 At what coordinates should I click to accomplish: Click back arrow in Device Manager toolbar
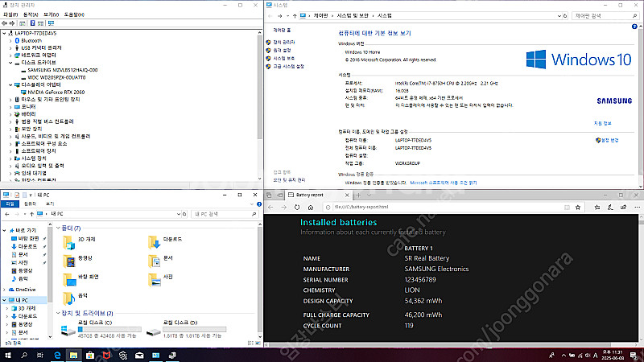pos(5,23)
